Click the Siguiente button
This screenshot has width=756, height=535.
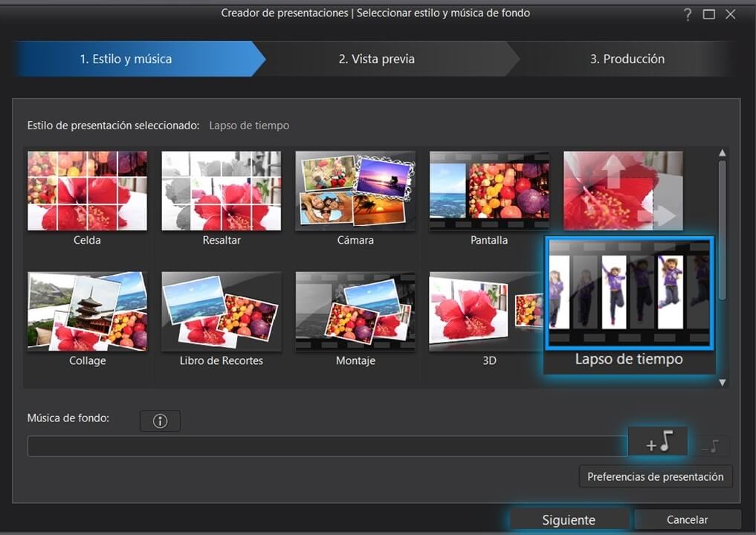tap(569, 520)
